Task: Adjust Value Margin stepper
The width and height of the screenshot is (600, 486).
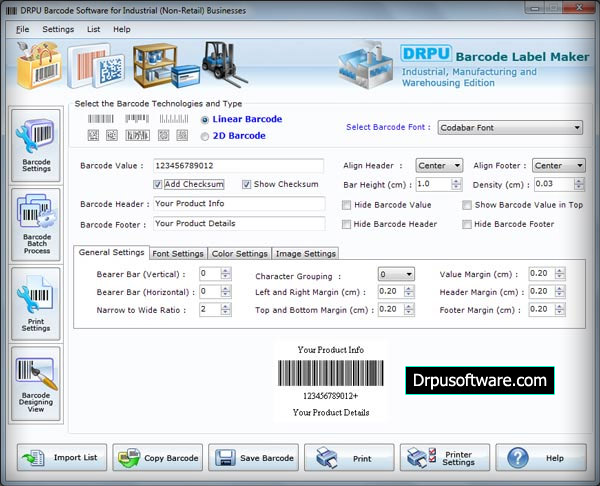Action: (x=560, y=274)
